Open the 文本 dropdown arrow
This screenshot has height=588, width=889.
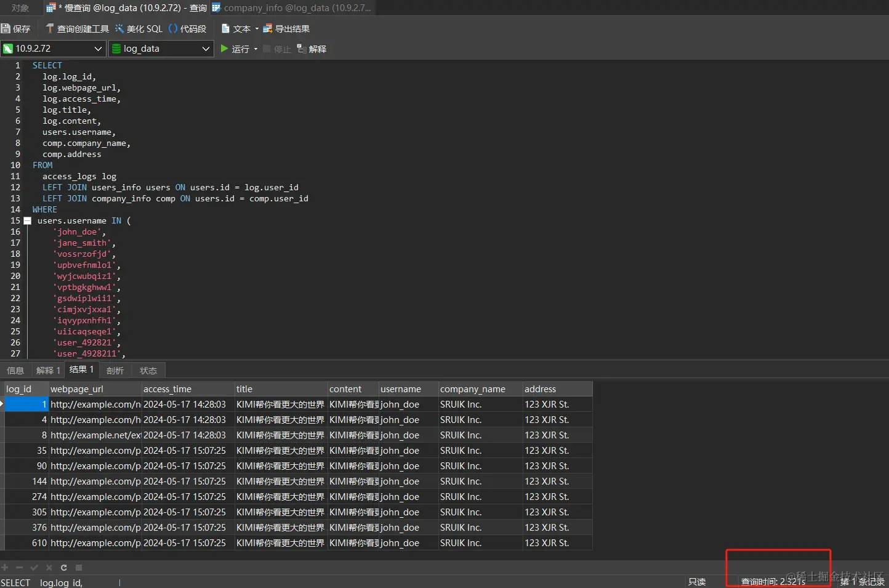coord(257,29)
